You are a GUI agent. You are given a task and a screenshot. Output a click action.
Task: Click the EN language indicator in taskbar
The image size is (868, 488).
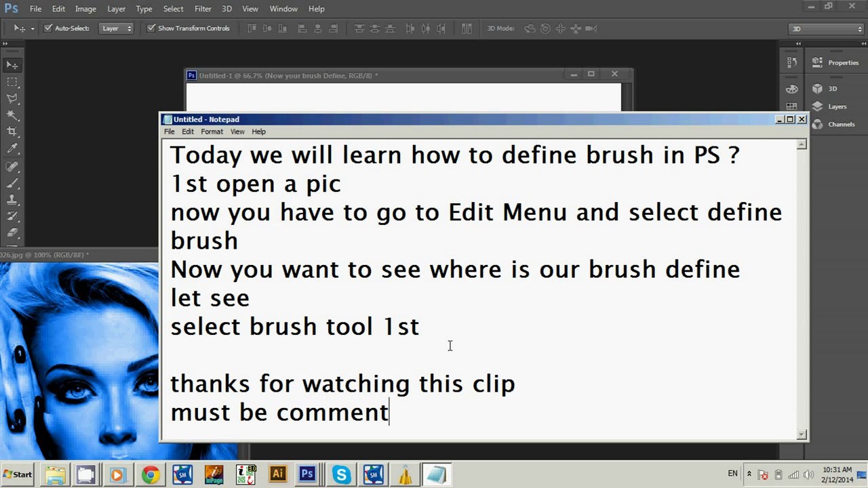(732, 473)
